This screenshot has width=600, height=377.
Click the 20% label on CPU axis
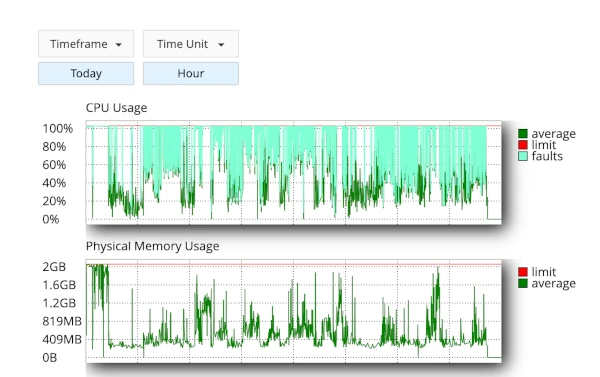point(54,201)
